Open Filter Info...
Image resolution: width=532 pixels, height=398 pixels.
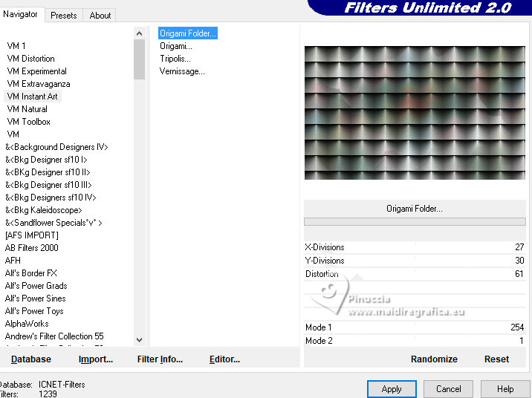160,359
